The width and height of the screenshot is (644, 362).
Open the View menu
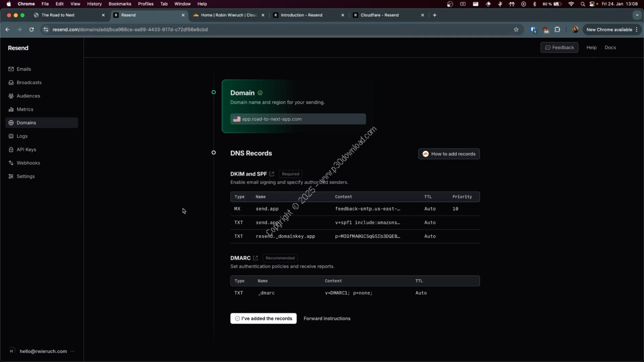coord(75,4)
